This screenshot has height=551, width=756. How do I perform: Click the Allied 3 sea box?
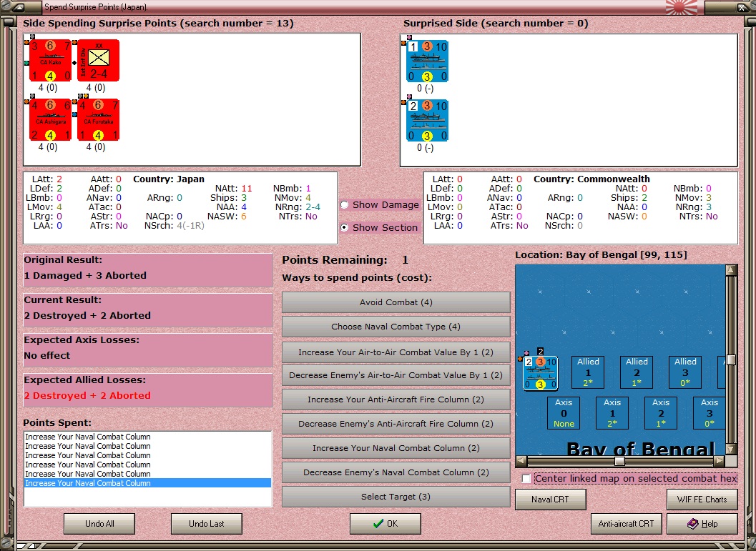pos(685,372)
